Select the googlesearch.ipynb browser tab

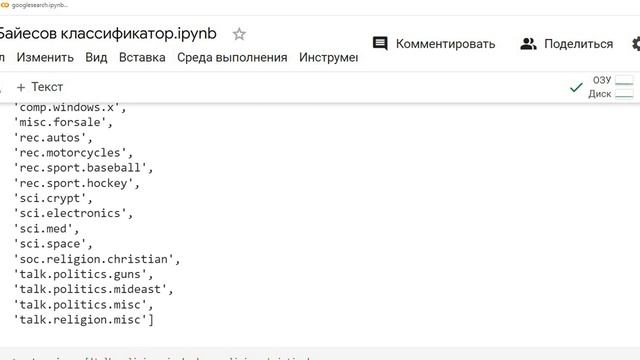coord(35,5)
